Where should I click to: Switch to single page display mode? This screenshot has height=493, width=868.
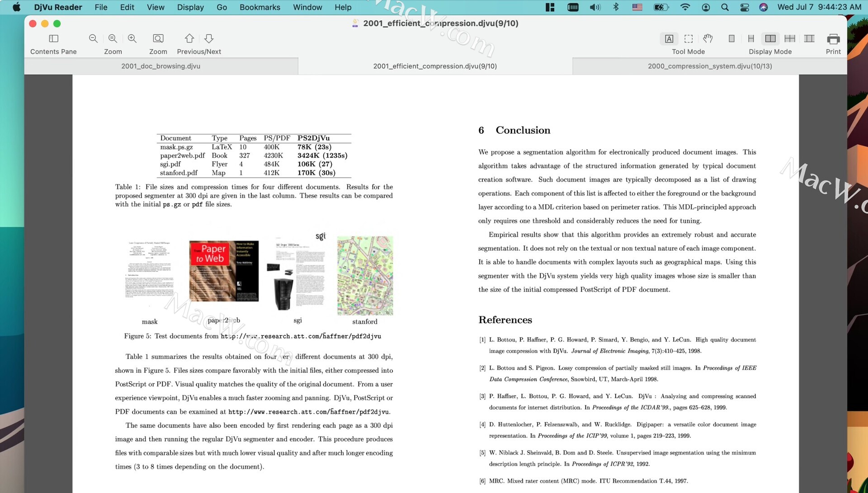pos(731,39)
